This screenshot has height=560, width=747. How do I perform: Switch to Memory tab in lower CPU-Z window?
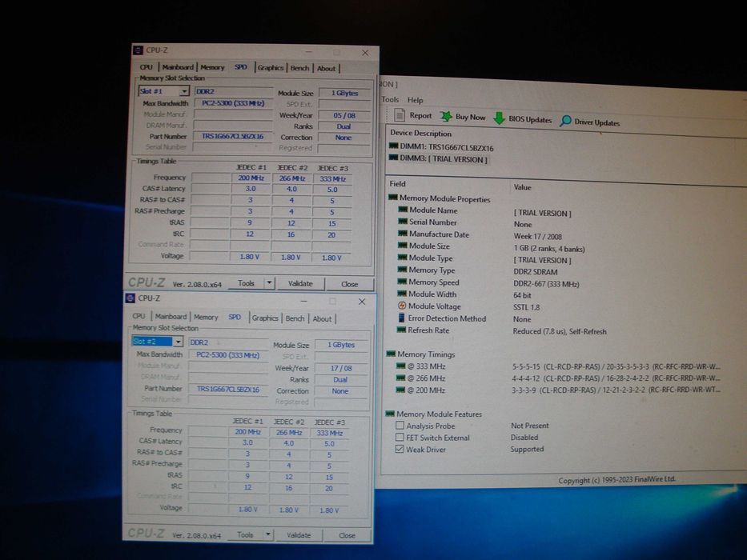coord(206,317)
